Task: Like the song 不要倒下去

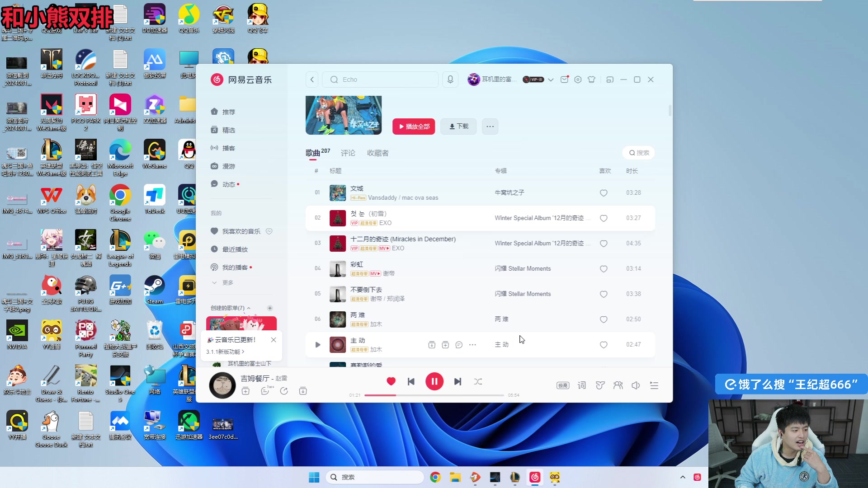Action: (x=604, y=294)
